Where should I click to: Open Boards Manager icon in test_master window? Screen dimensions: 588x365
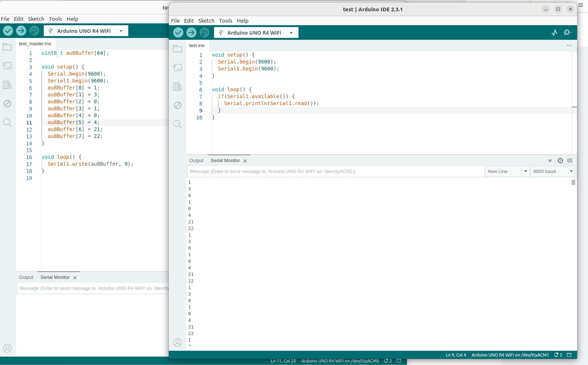click(x=7, y=66)
